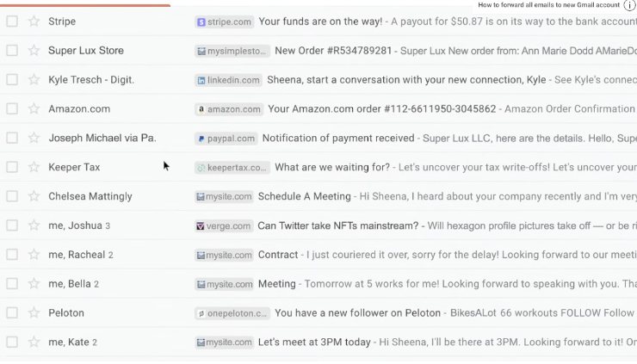
Task: Star the Stripe email
Action: pos(34,22)
